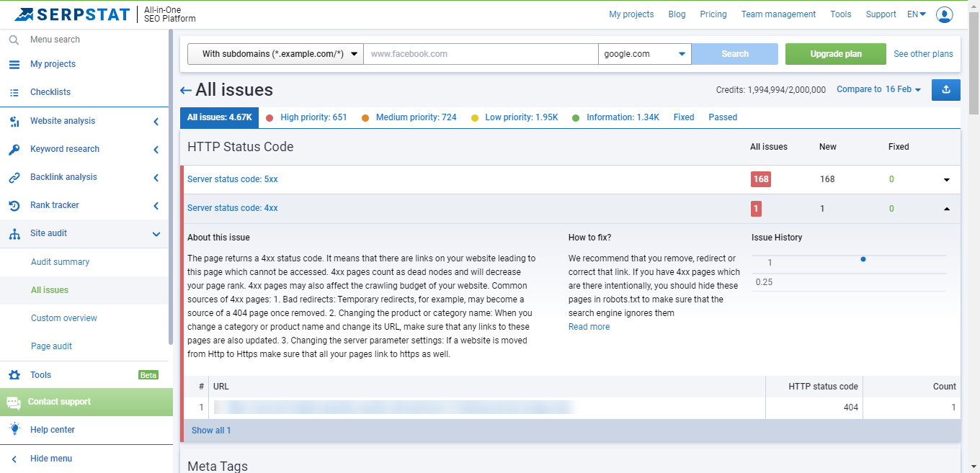
Task: Click the Help center lightbulb icon
Action: [14, 430]
